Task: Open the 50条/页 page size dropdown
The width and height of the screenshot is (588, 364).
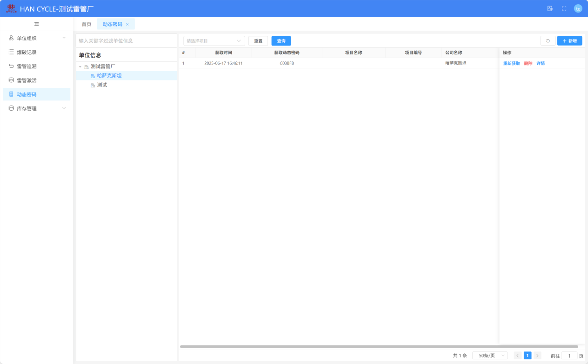Action: point(490,356)
